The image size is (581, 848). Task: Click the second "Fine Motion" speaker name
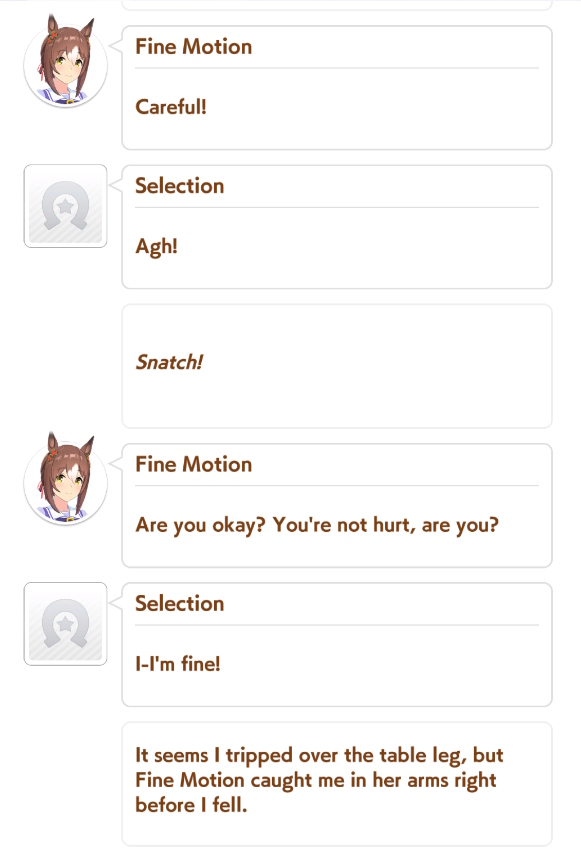(x=194, y=465)
